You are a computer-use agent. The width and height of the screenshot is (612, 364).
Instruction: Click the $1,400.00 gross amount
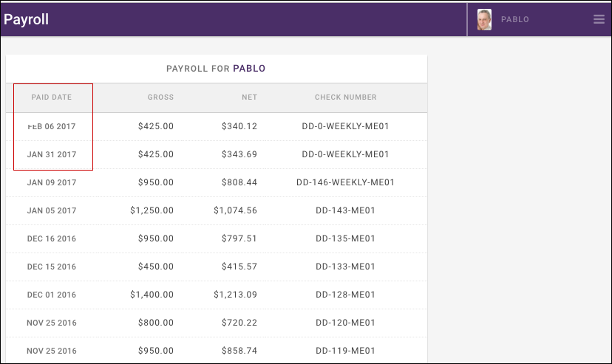152,295
